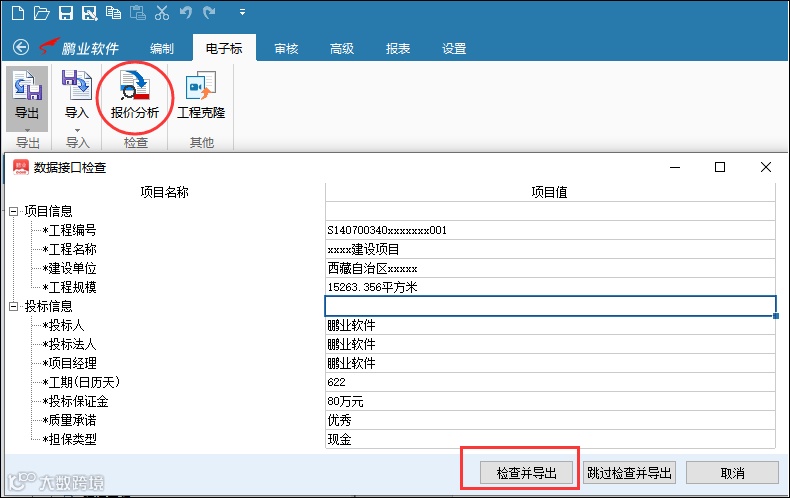Click the xxxx建设项目 value cell

coord(550,249)
